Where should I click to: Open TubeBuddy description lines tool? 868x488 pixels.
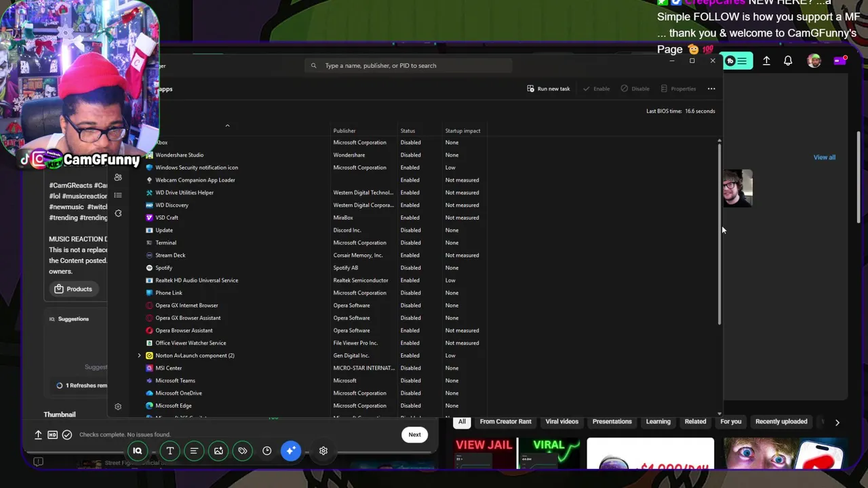pyautogui.click(x=194, y=451)
